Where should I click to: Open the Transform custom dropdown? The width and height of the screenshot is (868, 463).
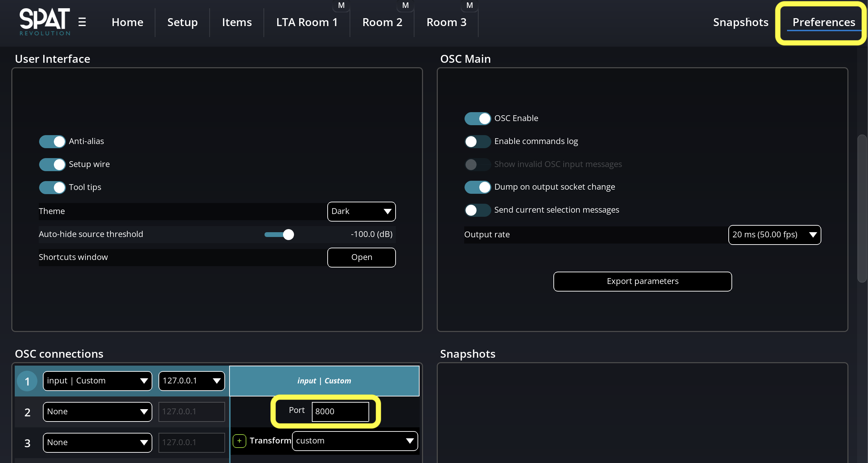pyautogui.click(x=355, y=441)
